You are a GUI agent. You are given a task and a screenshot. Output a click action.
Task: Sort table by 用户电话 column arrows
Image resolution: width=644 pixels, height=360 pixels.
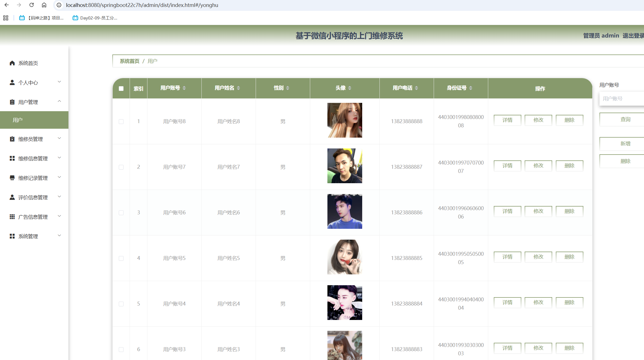pos(416,88)
